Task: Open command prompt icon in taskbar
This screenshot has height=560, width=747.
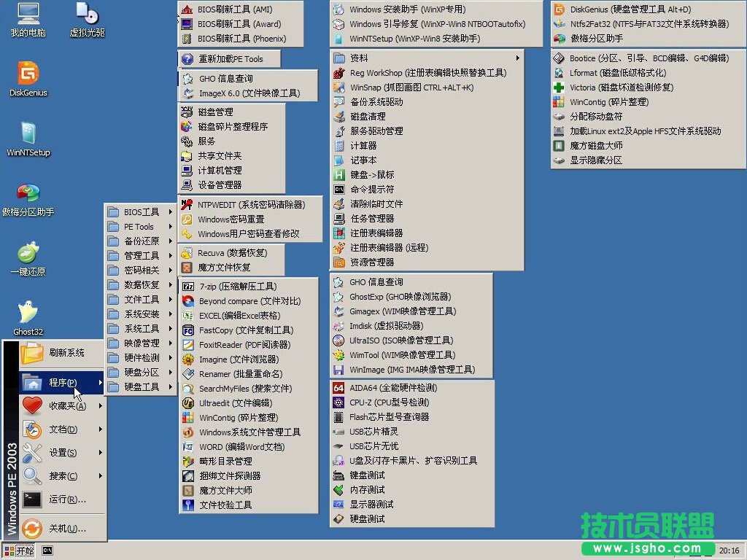Action: tap(47, 551)
